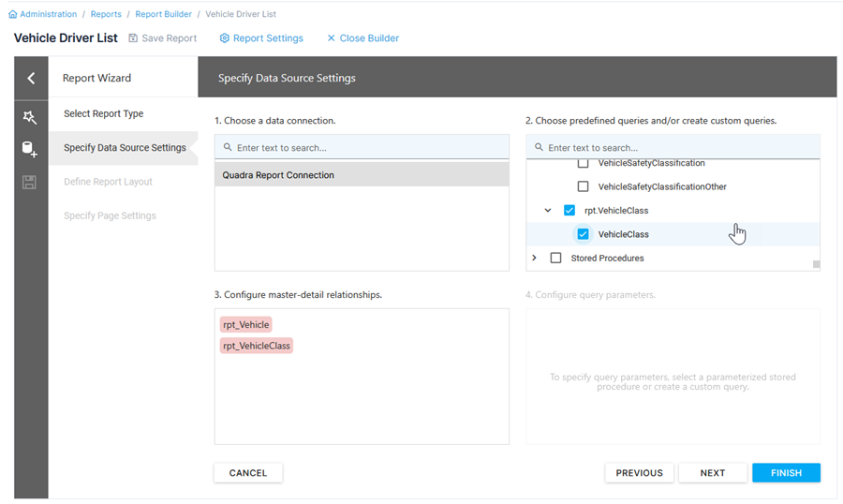The height and width of the screenshot is (504, 843).
Task: Click the add data source database icon
Action: 30,149
